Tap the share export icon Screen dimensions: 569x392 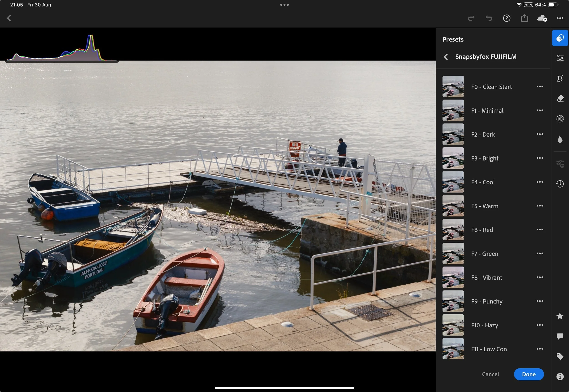click(524, 18)
